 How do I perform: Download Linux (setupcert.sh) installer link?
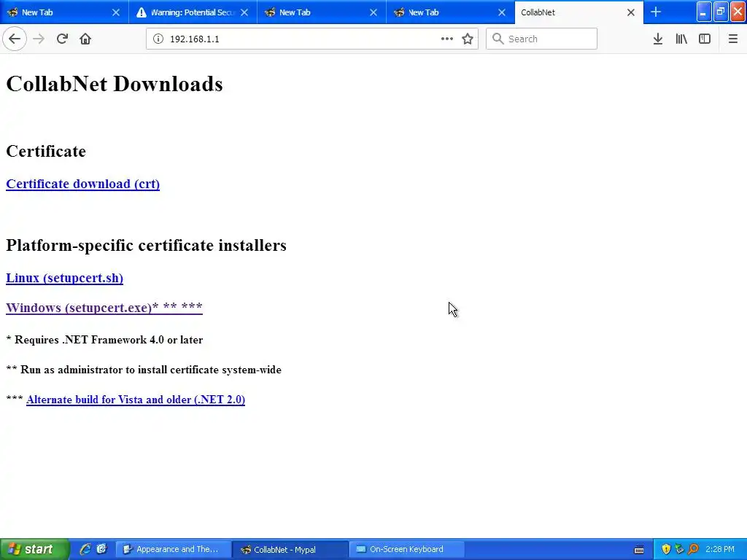(x=64, y=278)
